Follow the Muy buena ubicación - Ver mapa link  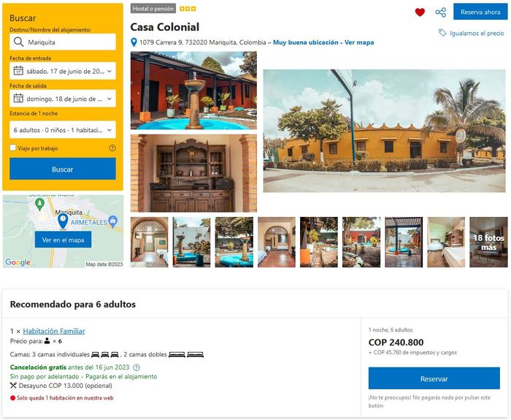coord(323,42)
